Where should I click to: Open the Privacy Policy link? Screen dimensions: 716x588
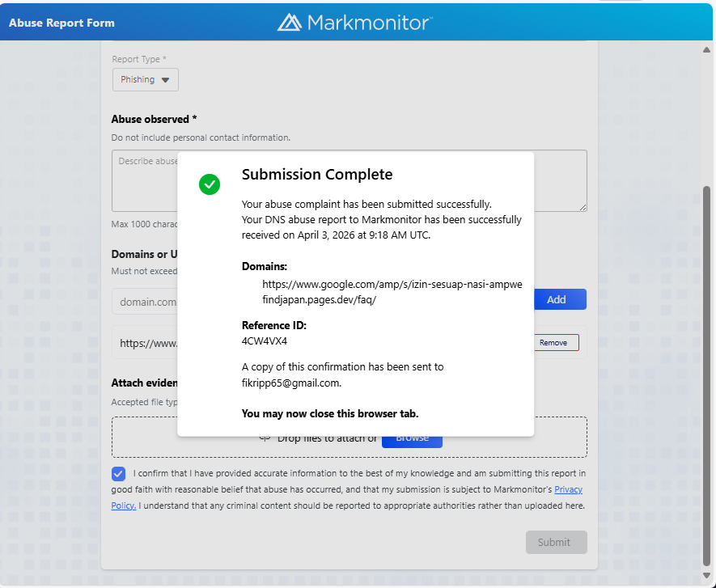pos(568,489)
